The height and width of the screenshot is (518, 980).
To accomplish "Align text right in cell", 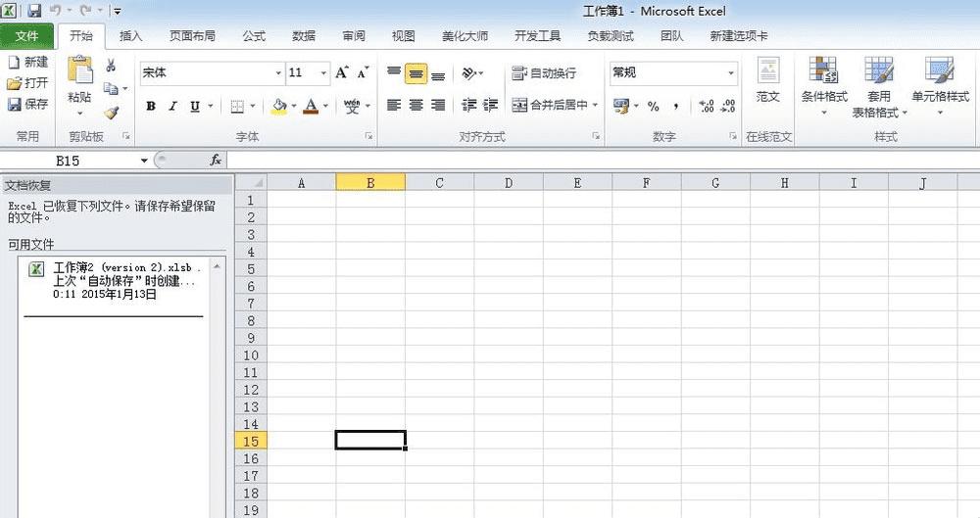I will click(438, 105).
